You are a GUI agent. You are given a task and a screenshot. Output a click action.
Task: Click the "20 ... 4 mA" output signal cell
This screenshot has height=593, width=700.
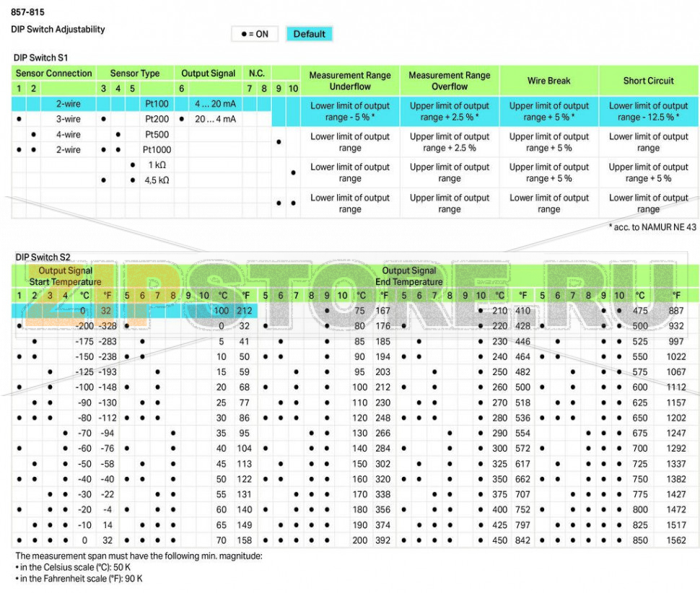tap(215, 119)
